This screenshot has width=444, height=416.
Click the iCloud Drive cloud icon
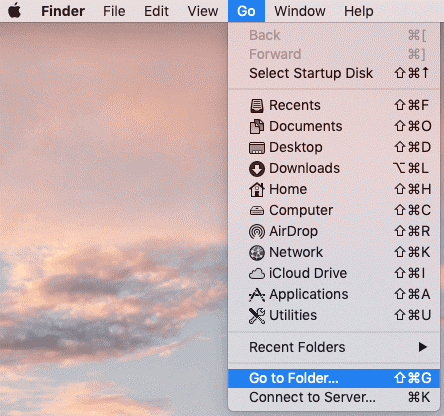257,274
